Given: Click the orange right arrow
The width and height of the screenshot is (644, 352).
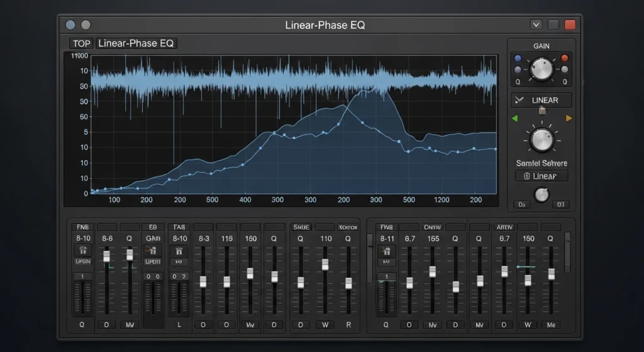Looking at the screenshot, I should 569,118.
